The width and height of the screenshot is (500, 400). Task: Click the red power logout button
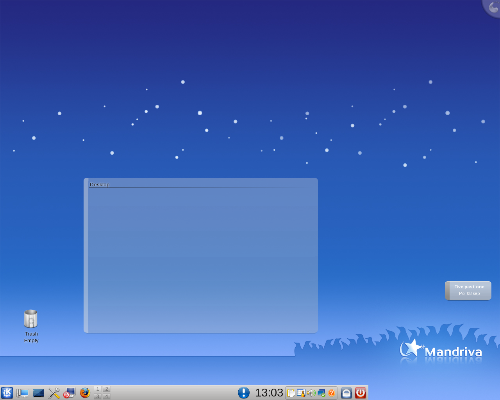coord(361,393)
